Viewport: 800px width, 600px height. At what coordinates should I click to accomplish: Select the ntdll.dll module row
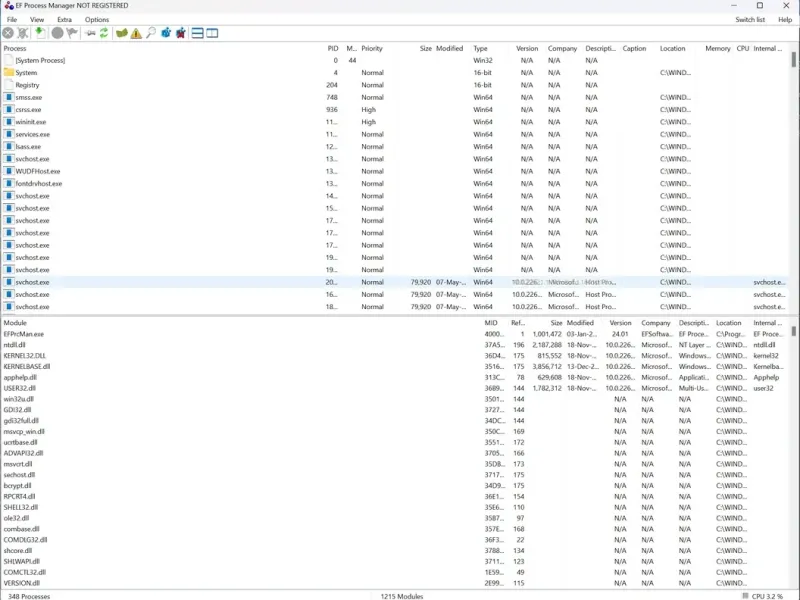(x=395, y=345)
